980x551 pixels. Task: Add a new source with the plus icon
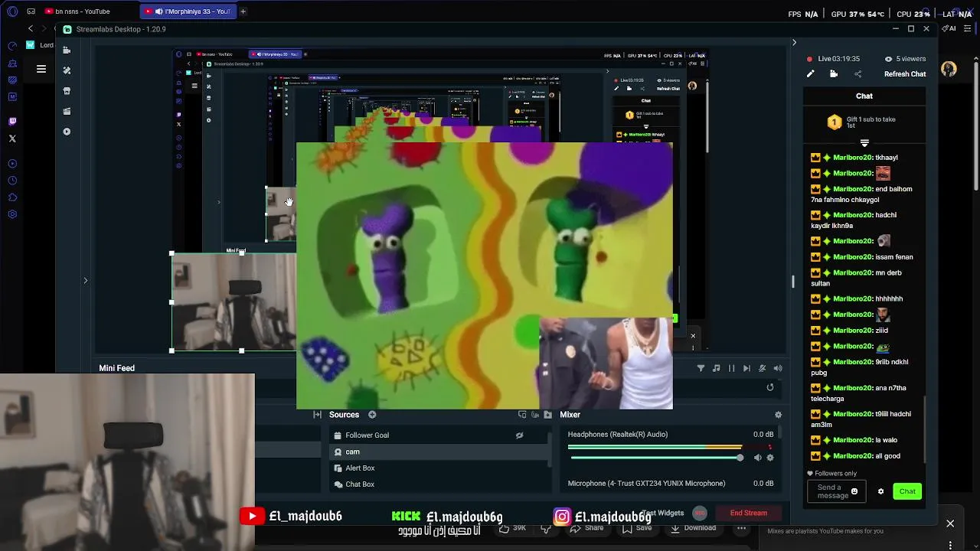pyautogui.click(x=372, y=415)
